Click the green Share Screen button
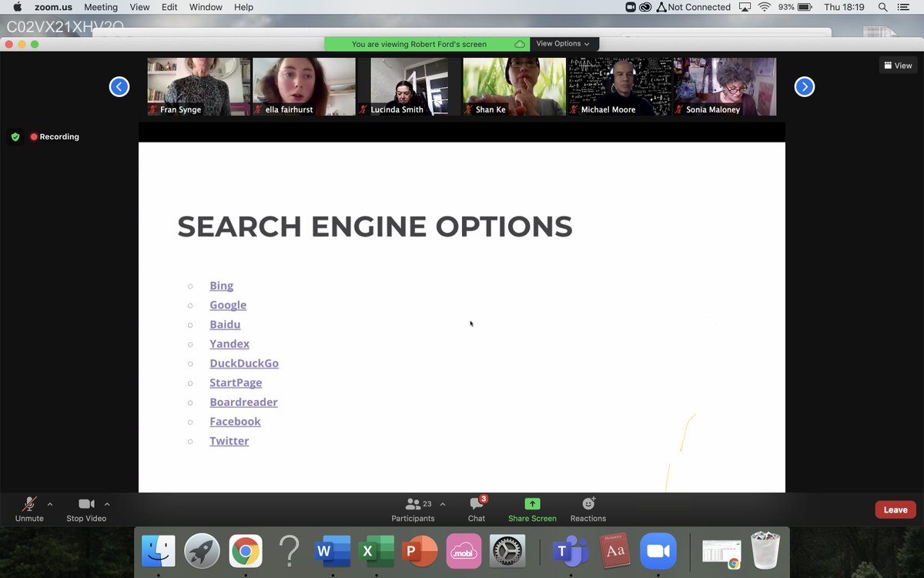The width and height of the screenshot is (924, 578). click(532, 509)
